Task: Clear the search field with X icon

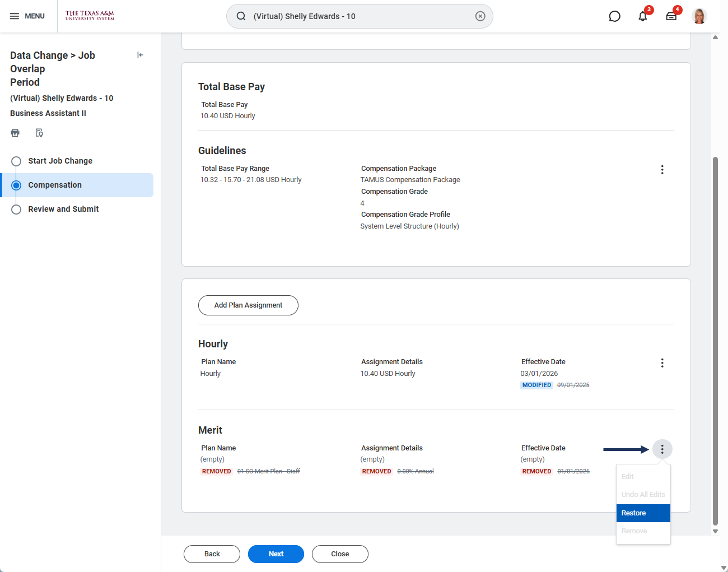Action: pos(480,16)
